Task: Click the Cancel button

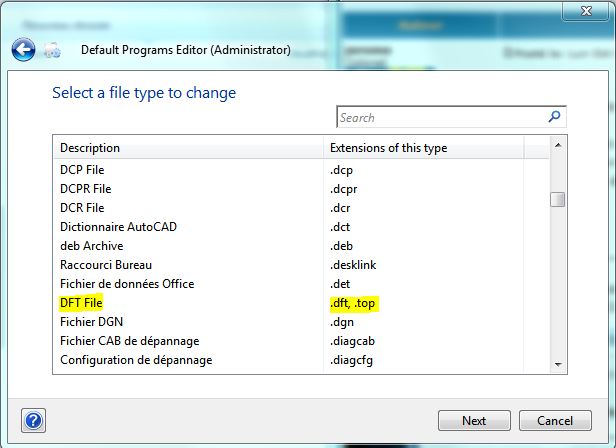Action: 555,420
